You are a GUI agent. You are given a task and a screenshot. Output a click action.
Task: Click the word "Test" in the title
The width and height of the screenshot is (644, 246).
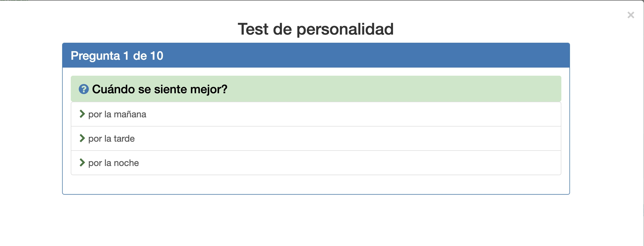click(x=253, y=29)
